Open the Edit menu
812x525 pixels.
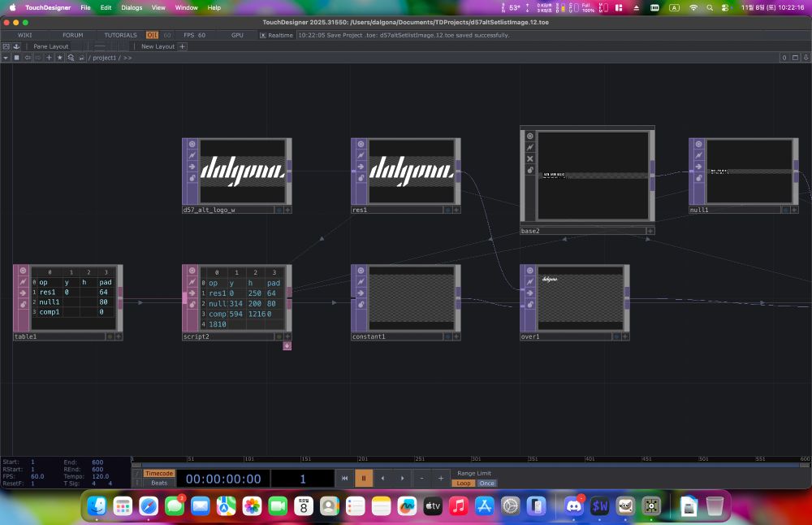point(106,8)
